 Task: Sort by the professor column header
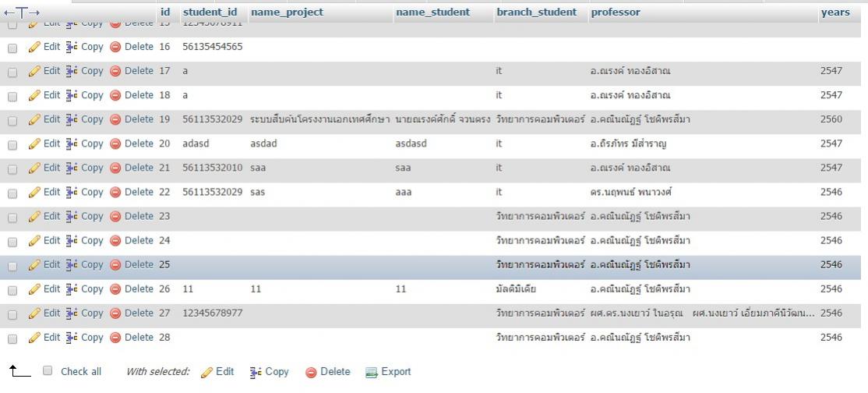(616, 12)
